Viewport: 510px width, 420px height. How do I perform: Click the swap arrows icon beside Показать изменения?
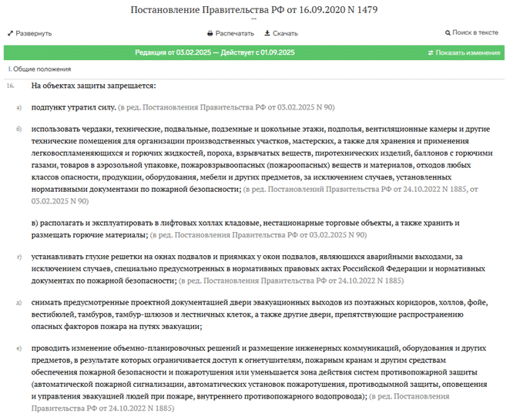tap(431, 52)
